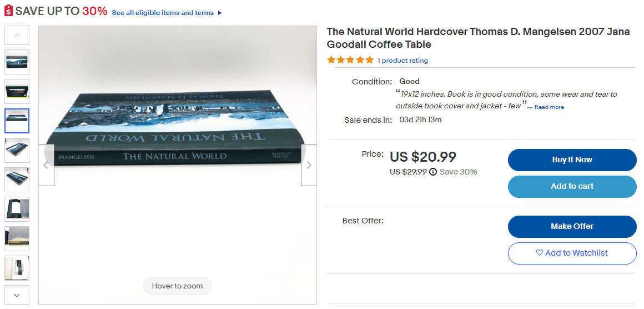The width and height of the screenshot is (644, 309).
Task: Expand the condition description via Read more
Action: 549,107
